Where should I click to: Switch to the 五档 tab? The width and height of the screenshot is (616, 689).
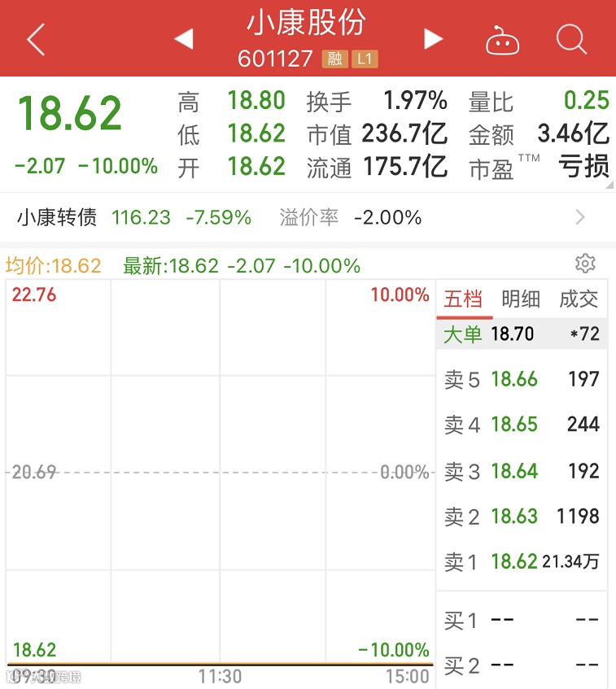pos(464,299)
